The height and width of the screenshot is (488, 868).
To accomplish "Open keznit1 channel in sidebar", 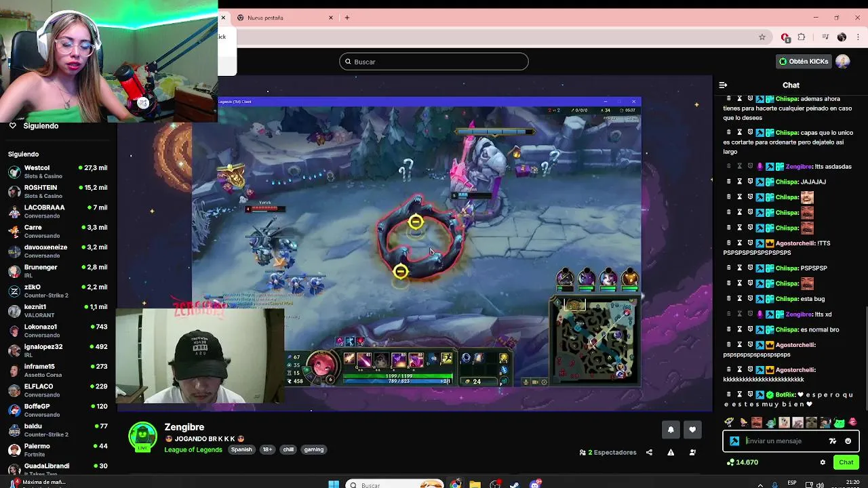I will point(58,310).
